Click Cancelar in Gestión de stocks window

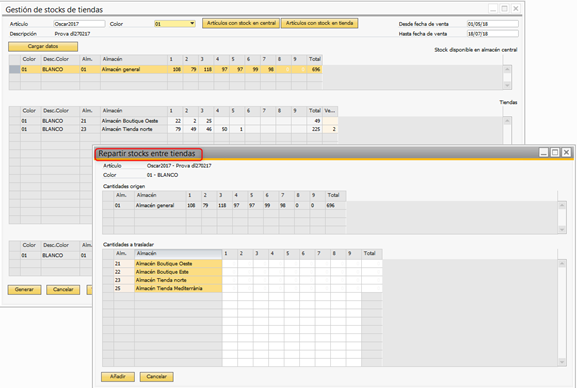[x=63, y=290]
